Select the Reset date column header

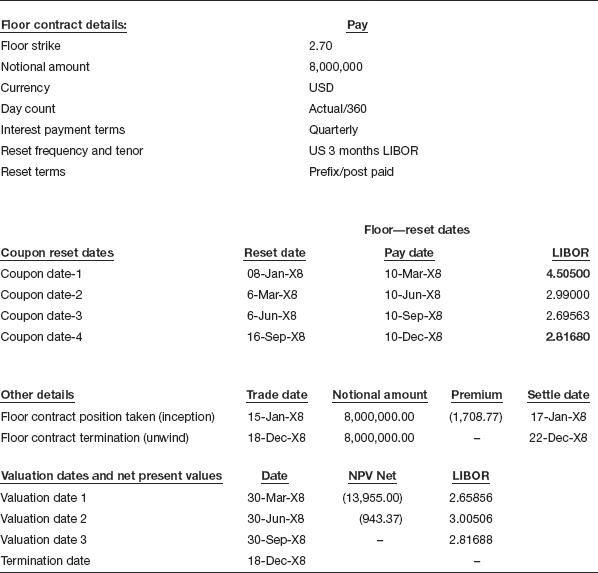[x=275, y=253]
